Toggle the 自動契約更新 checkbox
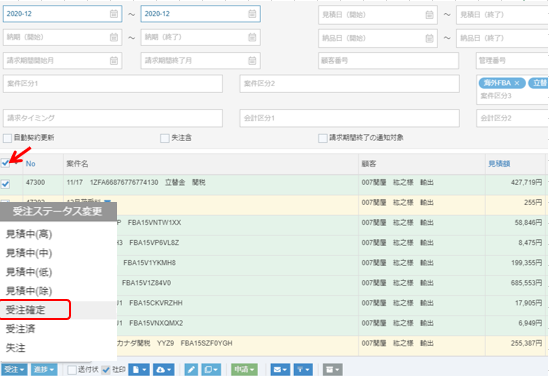 tap(7, 138)
